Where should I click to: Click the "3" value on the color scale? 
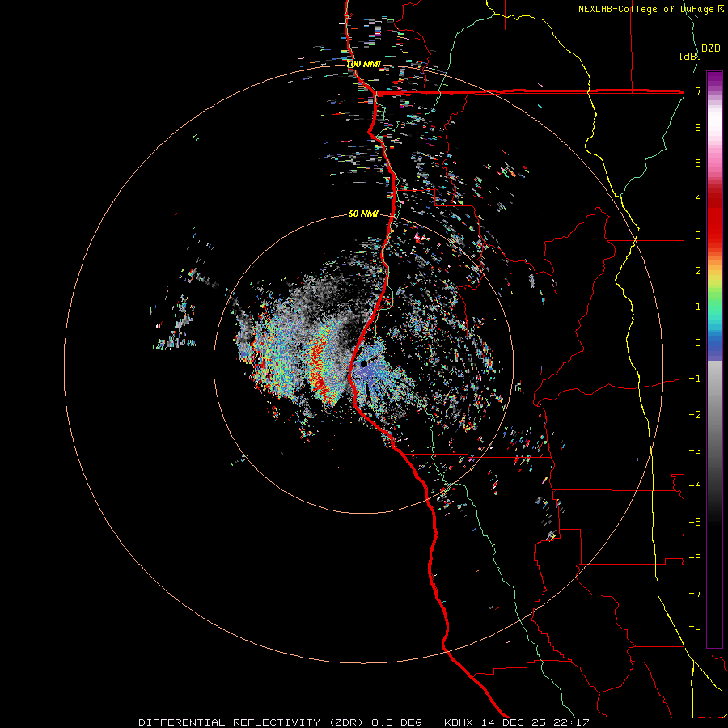click(698, 235)
